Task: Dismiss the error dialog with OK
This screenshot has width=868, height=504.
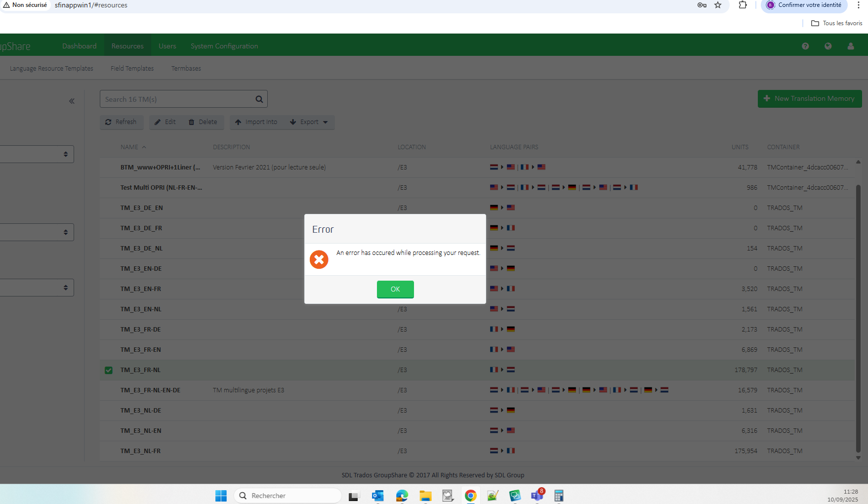Action: tap(395, 289)
